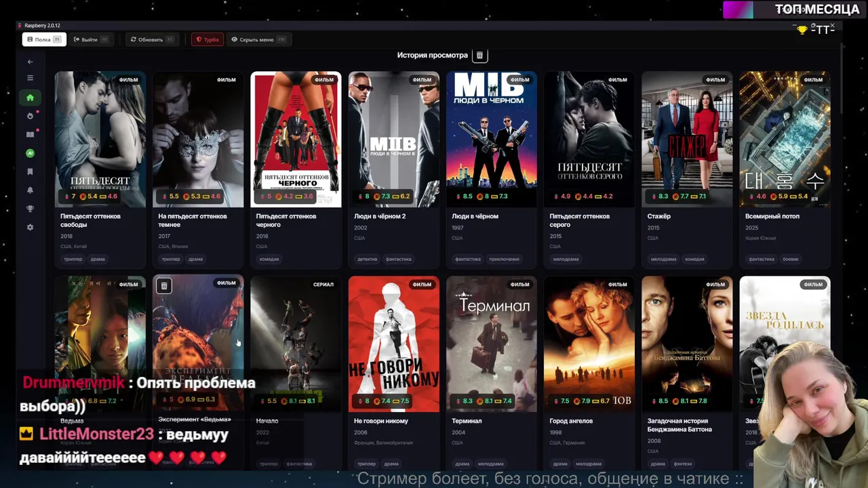This screenshot has width=868, height=488.
Task: Select приключения tag under Люди в чёрном
Action: (505, 259)
